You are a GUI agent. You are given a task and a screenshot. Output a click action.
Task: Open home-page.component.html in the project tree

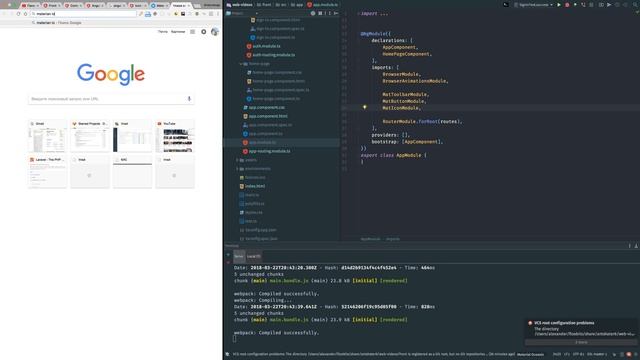278,81
